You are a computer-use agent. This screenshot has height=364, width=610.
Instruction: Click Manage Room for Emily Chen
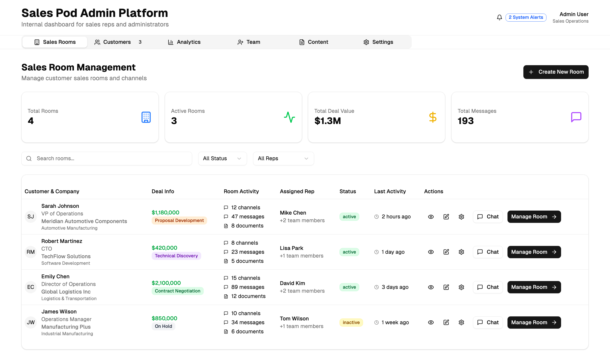[x=534, y=287]
